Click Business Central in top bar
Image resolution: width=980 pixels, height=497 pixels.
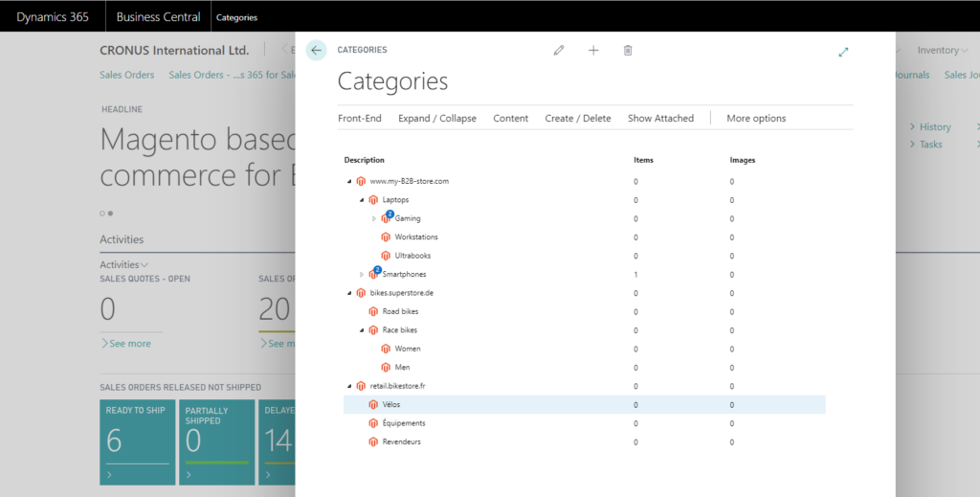point(158,17)
